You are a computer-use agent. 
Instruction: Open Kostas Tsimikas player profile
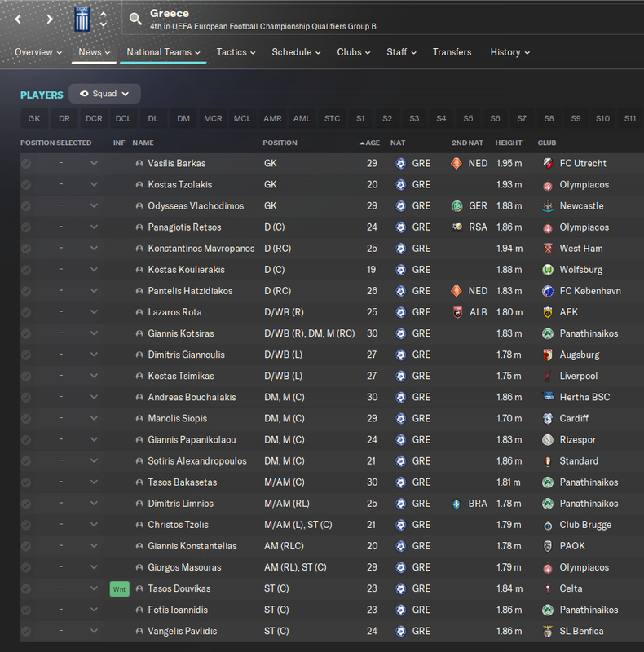(x=181, y=376)
